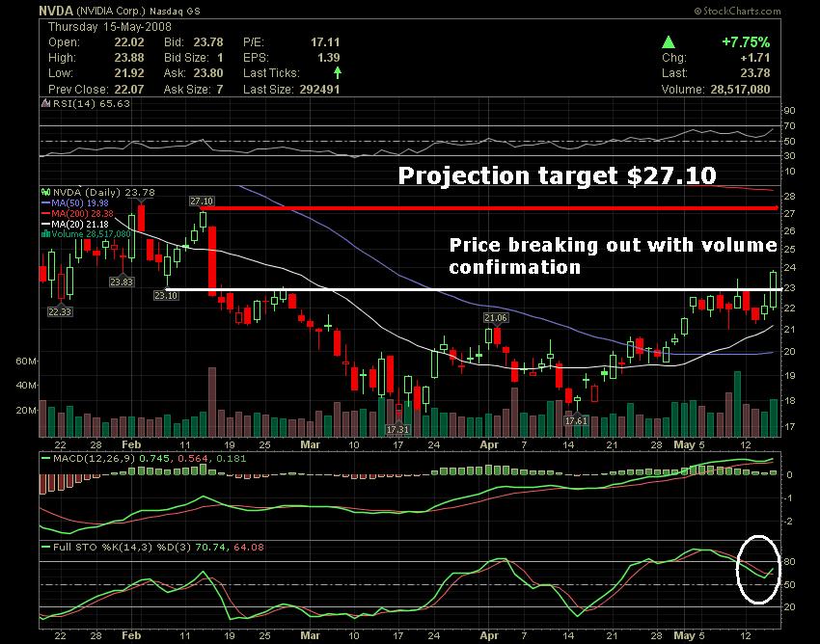Click the MACD histogram value 0.181
Viewport: 820px width, 644px height.
point(232,459)
